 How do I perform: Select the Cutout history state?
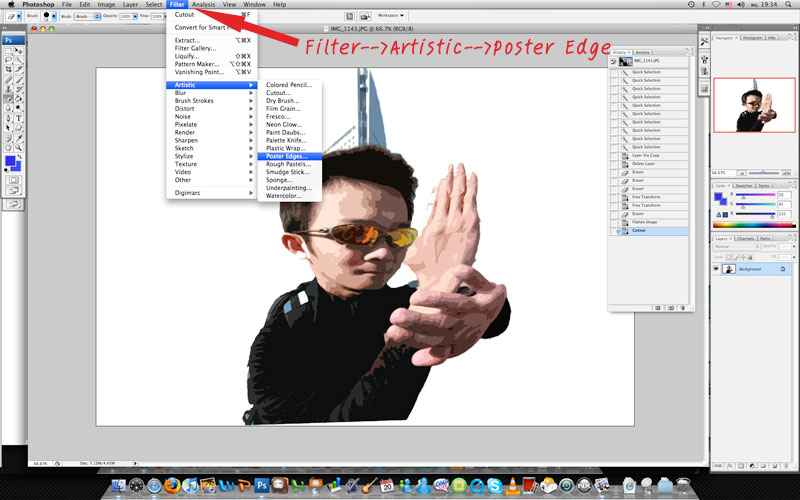[649, 231]
